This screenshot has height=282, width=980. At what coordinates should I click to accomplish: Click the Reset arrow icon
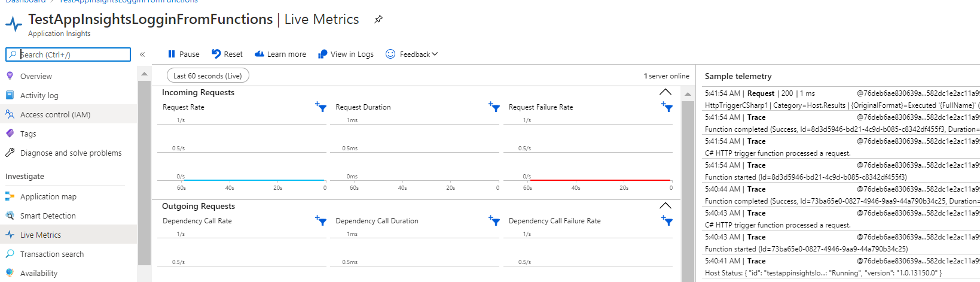[x=216, y=54]
